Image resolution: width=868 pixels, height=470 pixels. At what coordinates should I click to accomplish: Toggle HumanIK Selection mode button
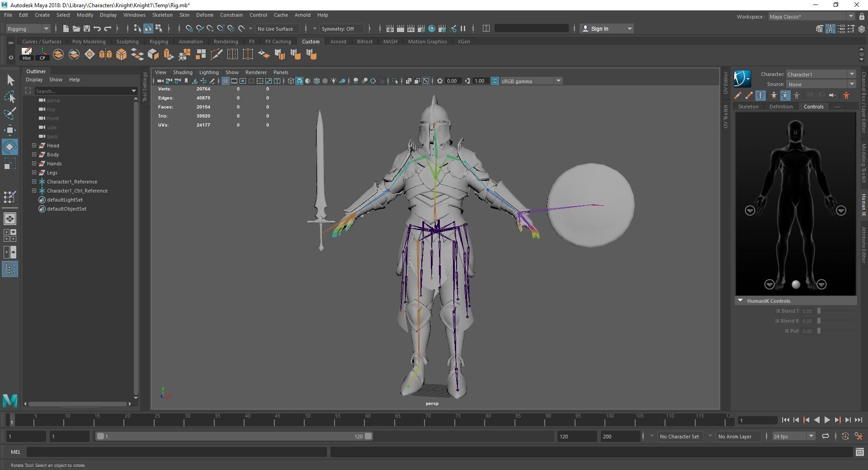pyautogui.click(x=797, y=95)
